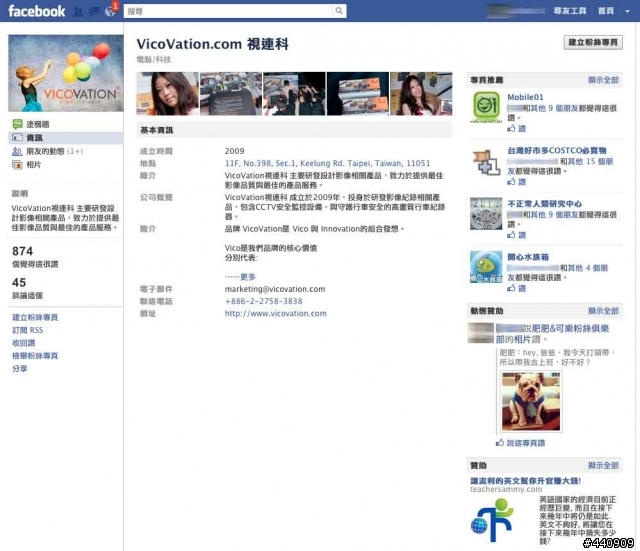Viewport: 640px width, 551px height.
Task: Click the 建立粉絲專頁 button
Action: 593,42
